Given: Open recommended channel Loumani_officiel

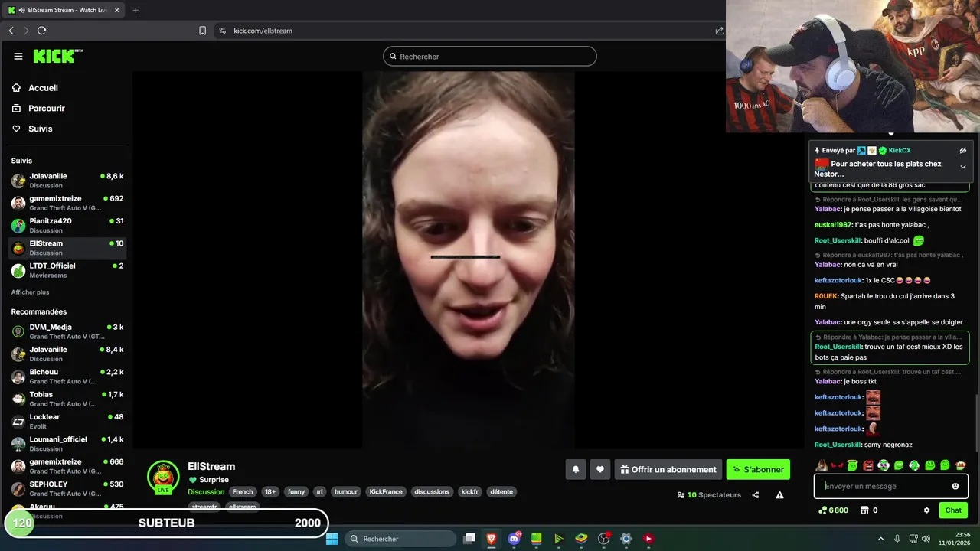Looking at the screenshot, I should [x=67, y=444].
